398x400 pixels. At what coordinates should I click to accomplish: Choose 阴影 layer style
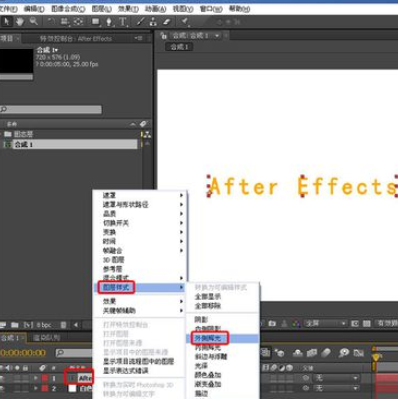(x=223, y=320)
